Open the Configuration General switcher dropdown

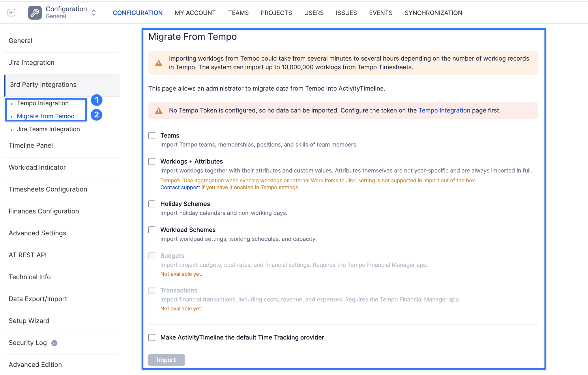94,13
